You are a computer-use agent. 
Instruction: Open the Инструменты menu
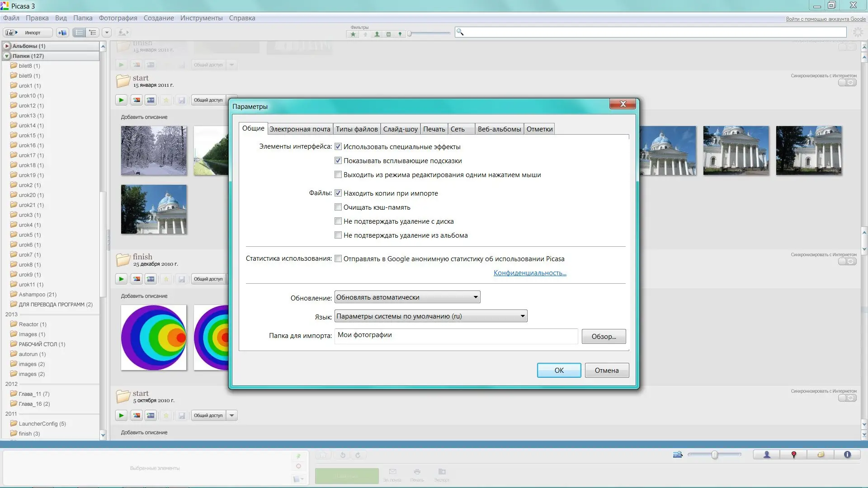201,18
